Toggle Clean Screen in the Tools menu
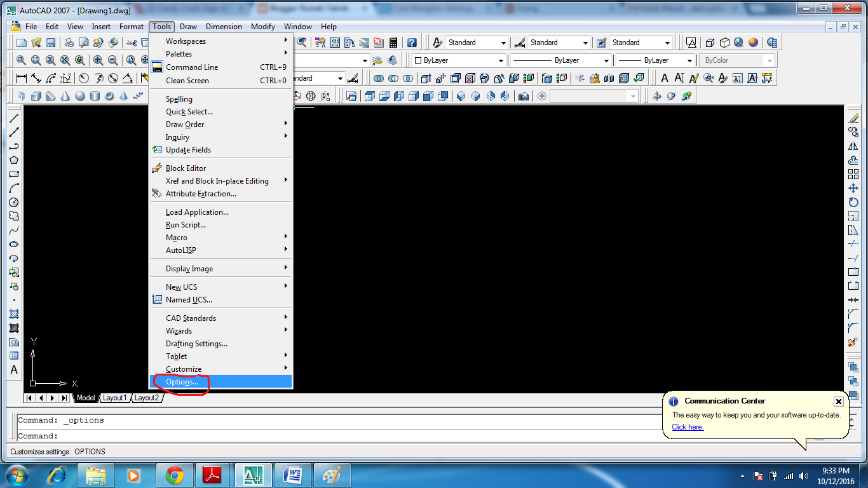Image resolution: width=868 pixels, height=488 pixels. point(220,81)
